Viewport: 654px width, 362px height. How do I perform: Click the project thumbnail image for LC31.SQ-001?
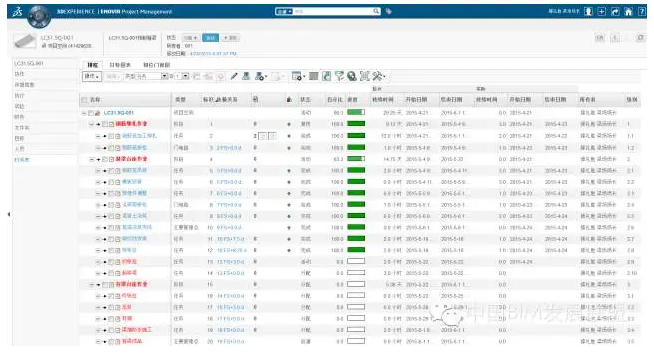click(25, 41)
